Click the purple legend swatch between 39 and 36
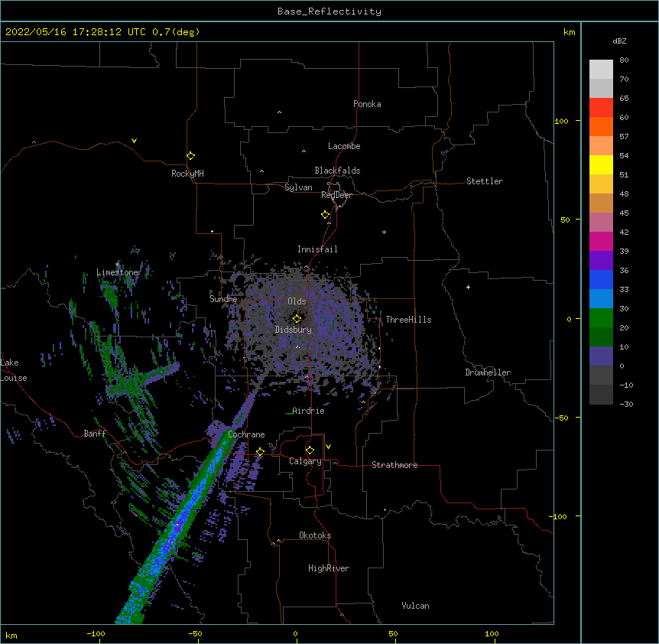The image size is (659, 644). tap(601, 261)
